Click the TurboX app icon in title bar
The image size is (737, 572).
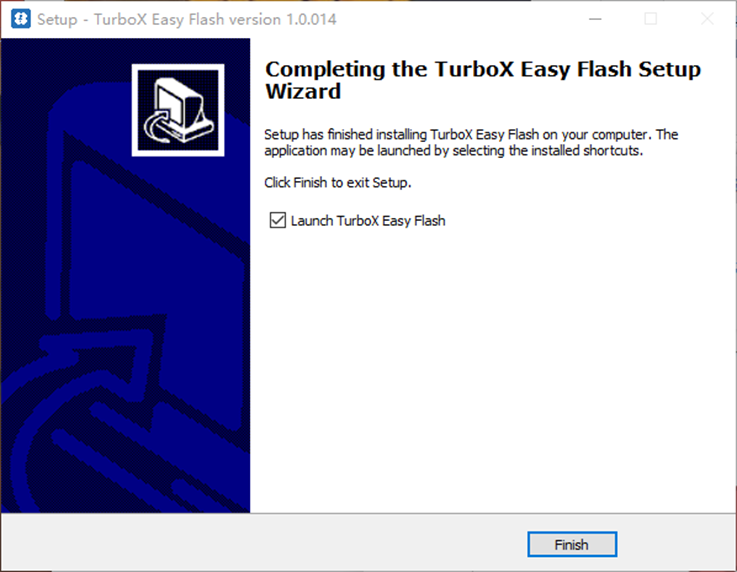(21, 19)
